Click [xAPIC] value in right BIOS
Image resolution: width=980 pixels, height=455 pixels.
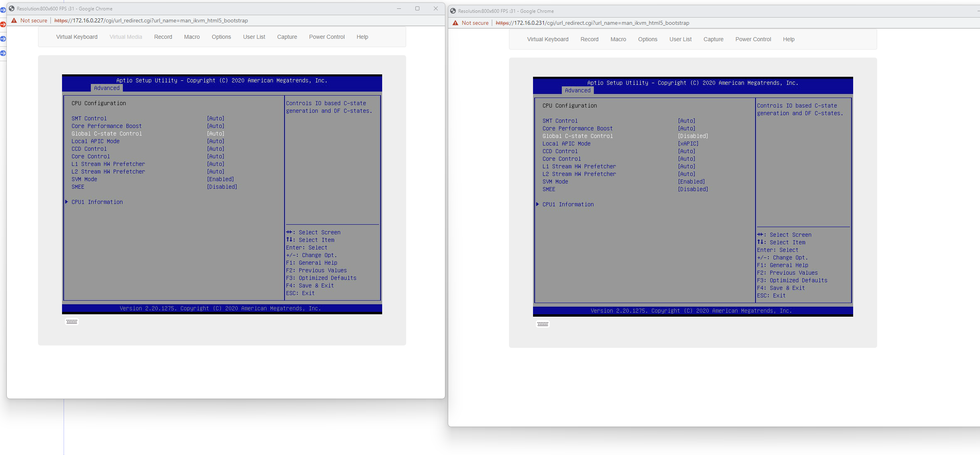coord(688,144)
